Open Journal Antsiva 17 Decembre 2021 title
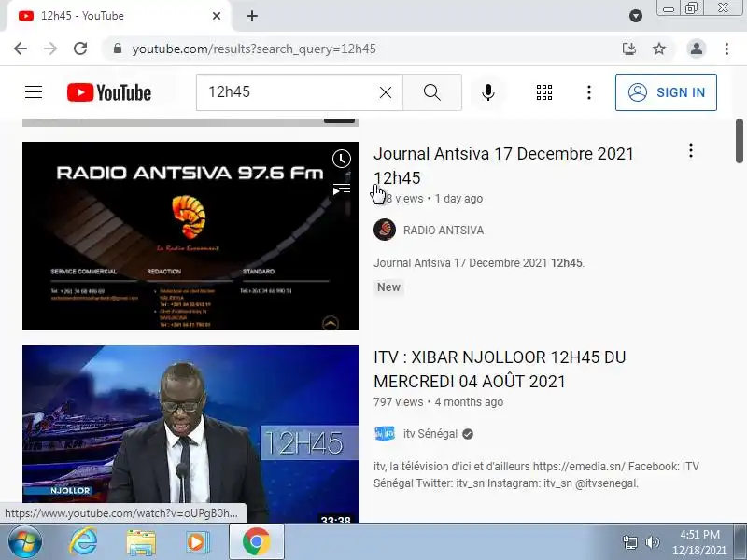Image resolution: width=747 pixels, height=560 pixels. tap(503, 166)
